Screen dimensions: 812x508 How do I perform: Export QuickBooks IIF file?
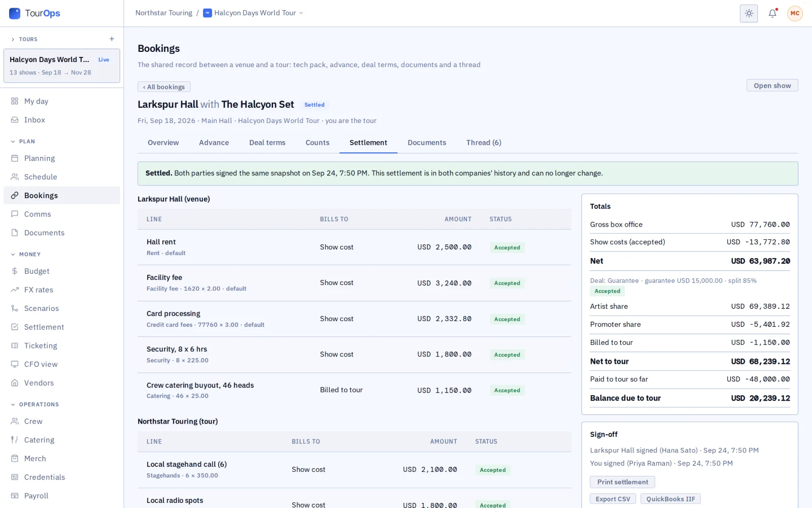tap(670, 499)
